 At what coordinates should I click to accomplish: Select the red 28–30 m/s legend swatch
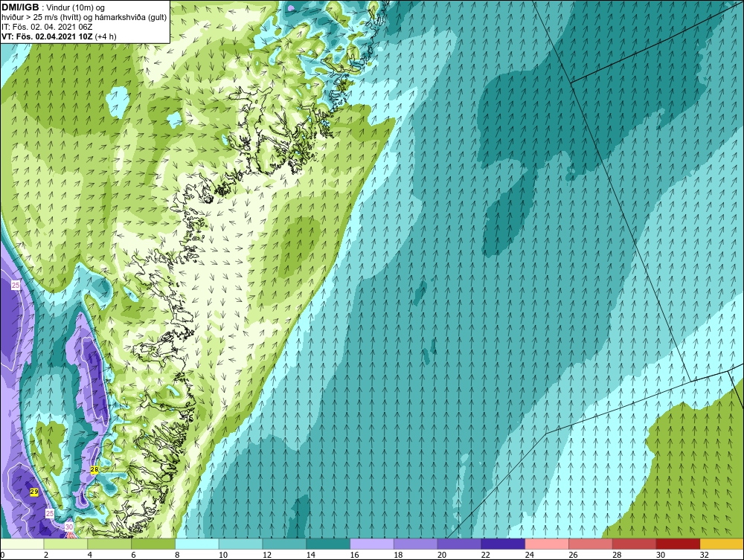pos(635,544)
